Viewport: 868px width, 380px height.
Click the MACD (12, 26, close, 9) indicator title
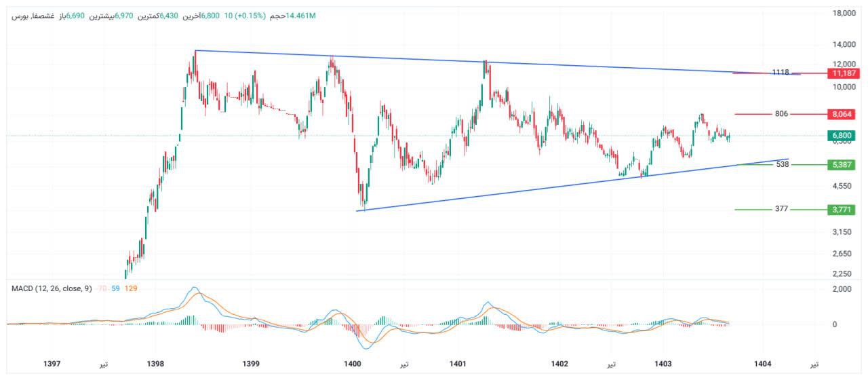[x=52, y=288]
